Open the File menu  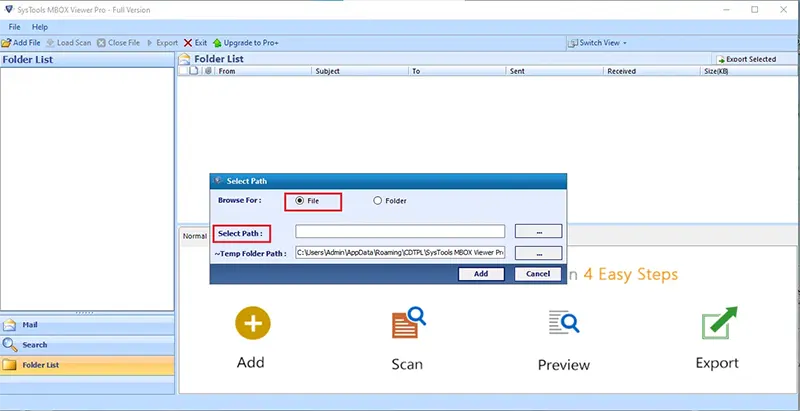pyautogui.click(x=14, y=27)
